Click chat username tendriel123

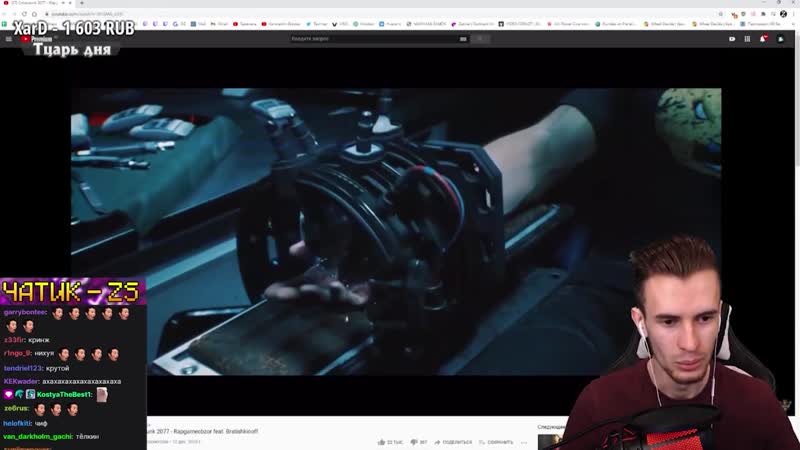coord(22,368)
